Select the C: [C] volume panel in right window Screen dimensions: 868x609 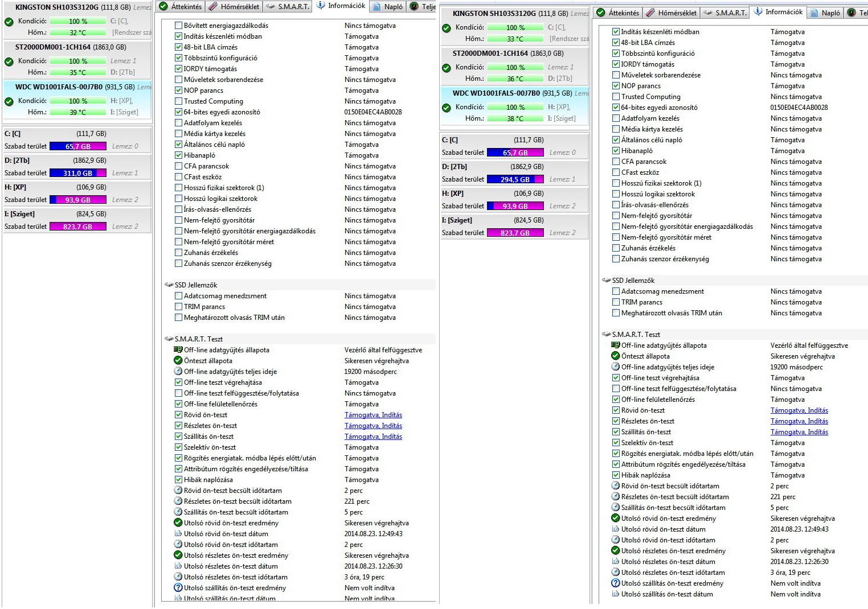514,146
